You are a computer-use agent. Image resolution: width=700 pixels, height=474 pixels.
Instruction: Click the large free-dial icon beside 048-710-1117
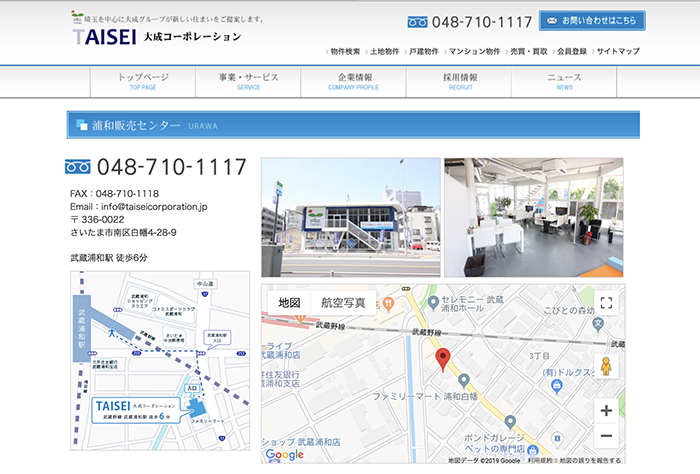[x=78, y=167]
